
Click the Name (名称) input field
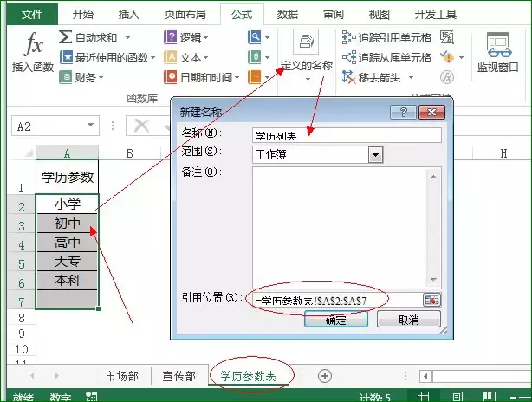pyautogui.click(x=347, y=135)
